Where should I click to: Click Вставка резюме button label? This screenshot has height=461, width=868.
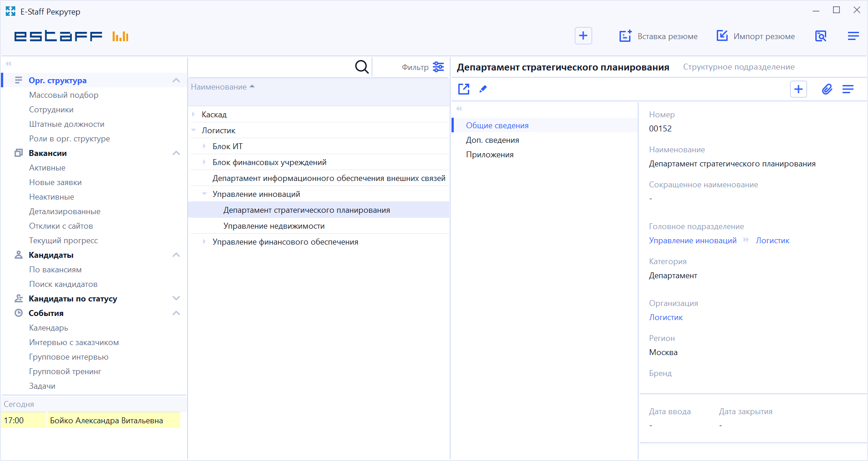(668, 36)
